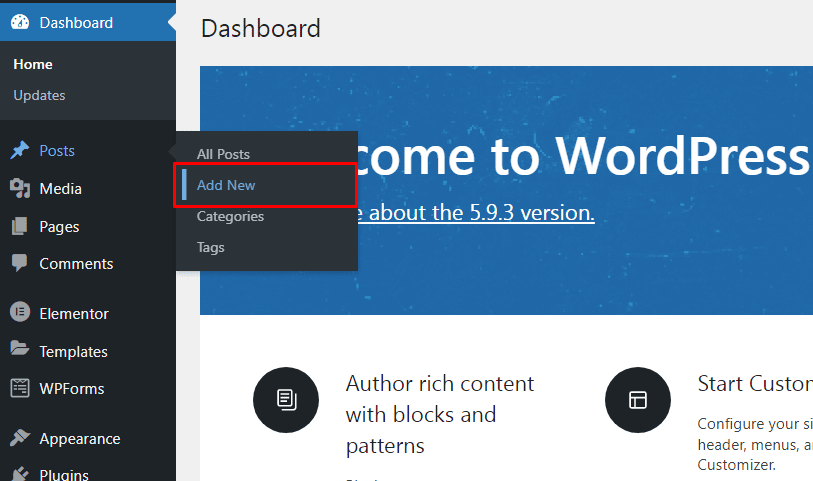Open the Media menu label
The height and width of the screenshot is (481, 813).
click(61, 189)
